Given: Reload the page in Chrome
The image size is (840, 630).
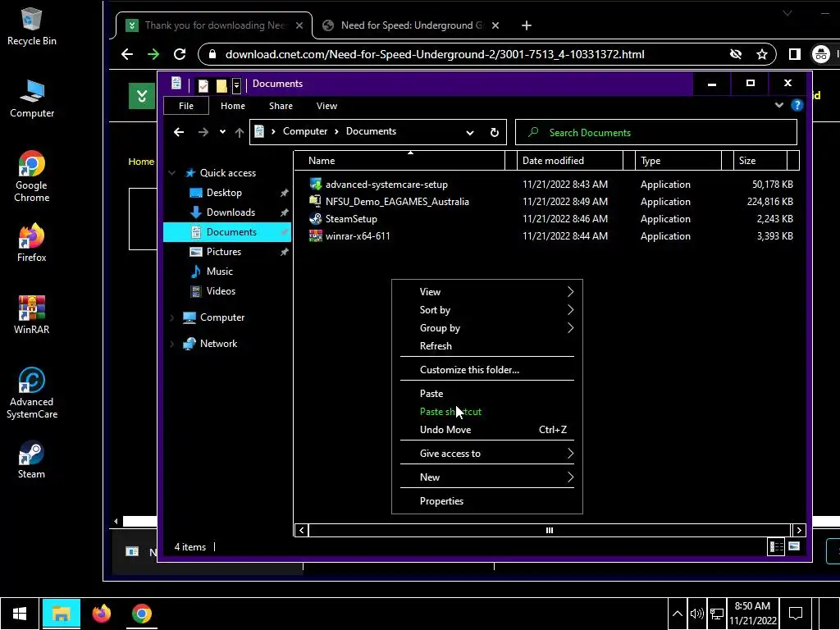Looking at the screenshot, I should click(x=180, y=54).
